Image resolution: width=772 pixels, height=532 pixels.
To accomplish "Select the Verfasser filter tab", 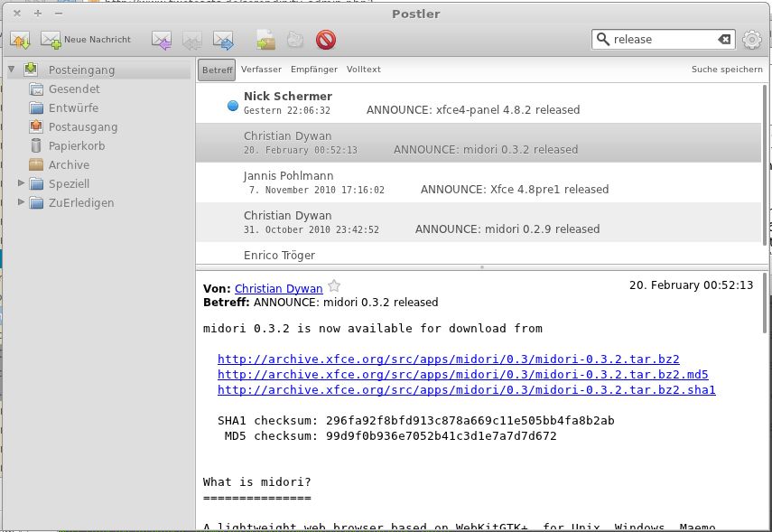I will [263, 69].
